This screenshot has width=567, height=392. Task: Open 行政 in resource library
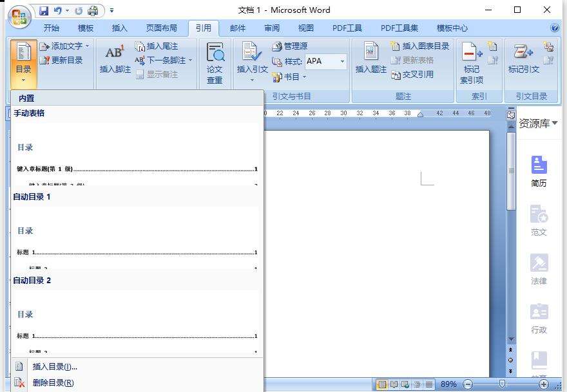pos(539,318)
